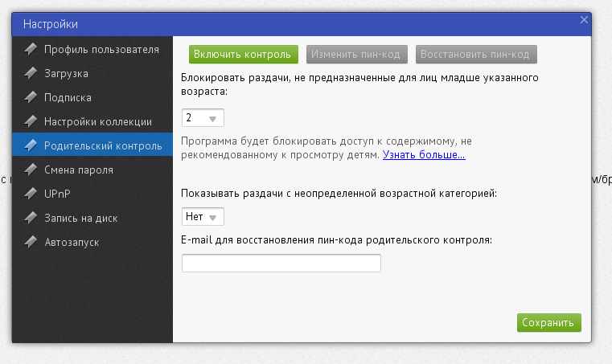This screenshot has height=364, width=612.
Task: Click the pin icon beside Загрузка
Action: 31,73
